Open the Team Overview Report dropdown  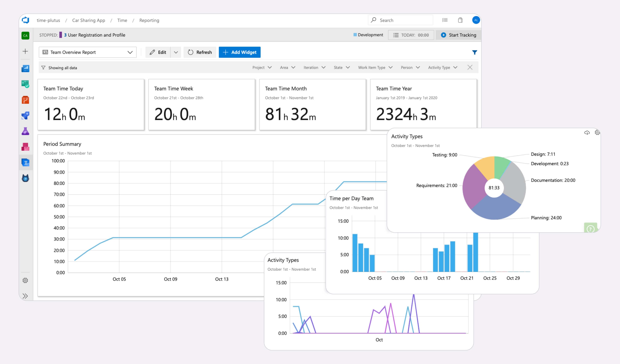pos(88,52)
